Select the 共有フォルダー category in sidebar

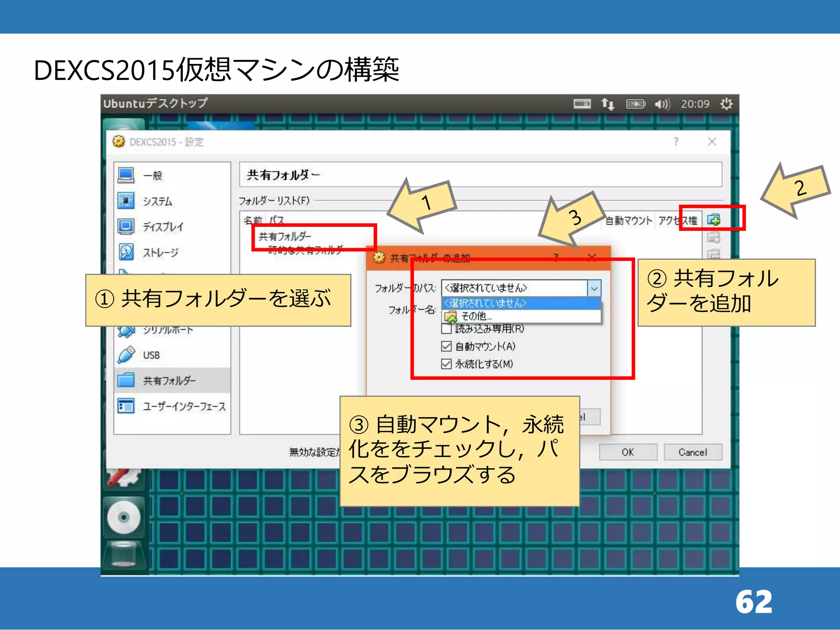(172, 381)
